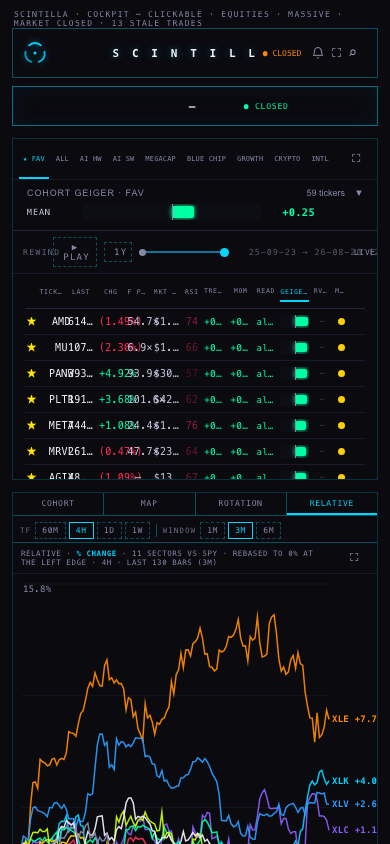Start rewind with the PLAY button
Image resolution: width=390 pixels, height=844 pixels.
coord(75,252)
